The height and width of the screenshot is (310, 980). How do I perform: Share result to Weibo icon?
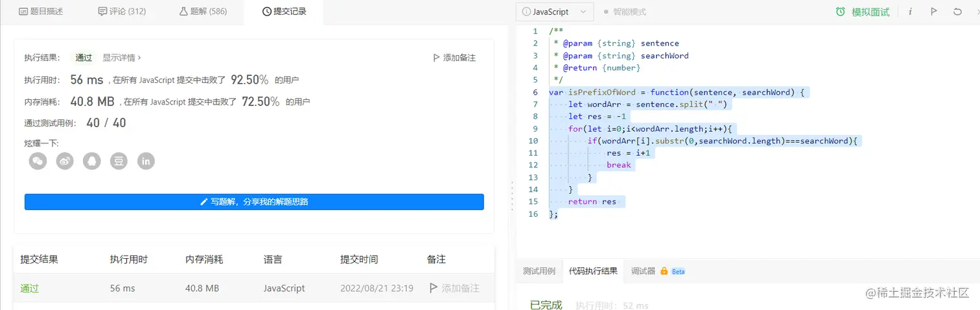[65, 161]
